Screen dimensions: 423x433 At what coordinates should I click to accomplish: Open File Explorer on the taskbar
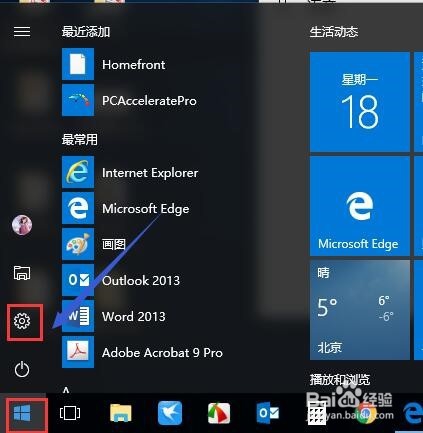tap(120, 413)
